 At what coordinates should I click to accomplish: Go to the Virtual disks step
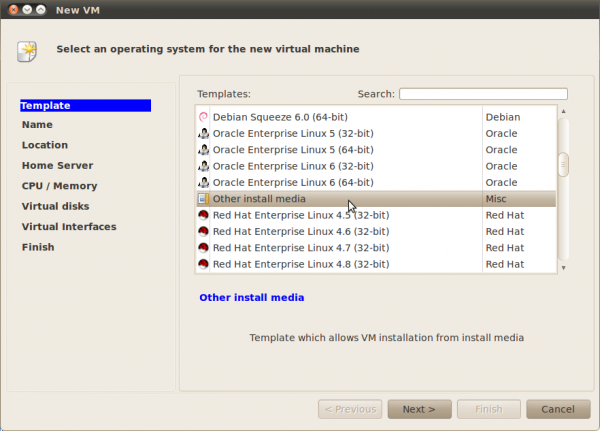point(55,206)
